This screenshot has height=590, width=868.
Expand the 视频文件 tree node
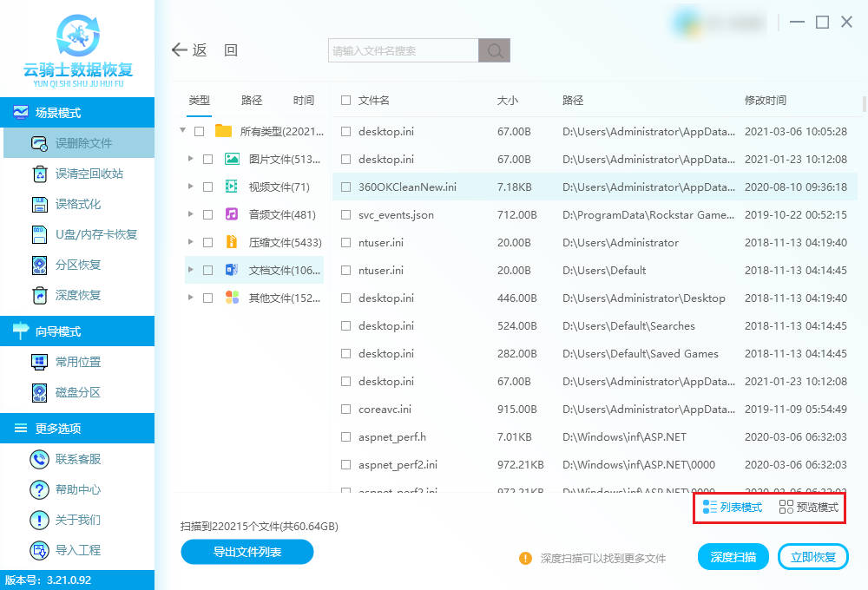(190, 186)
